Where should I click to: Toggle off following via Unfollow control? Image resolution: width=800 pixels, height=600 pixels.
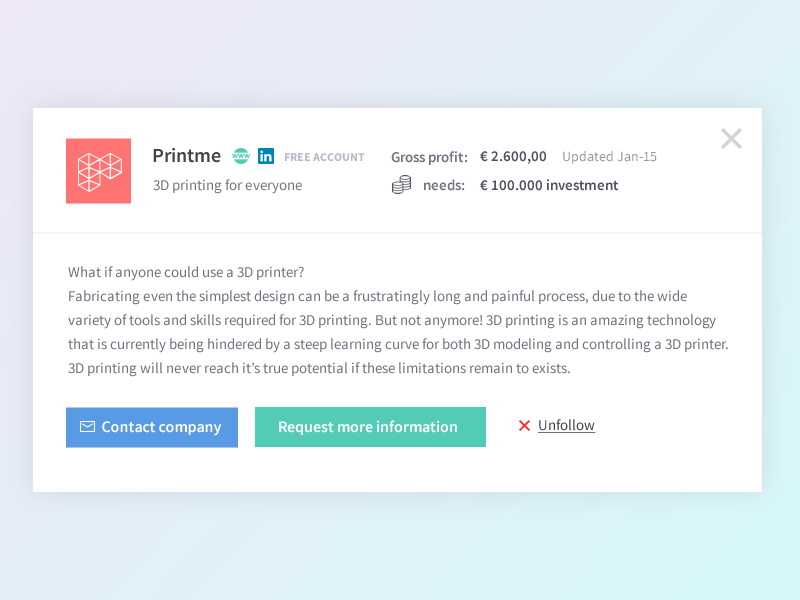pyautogui.click(x=566, y=425)
